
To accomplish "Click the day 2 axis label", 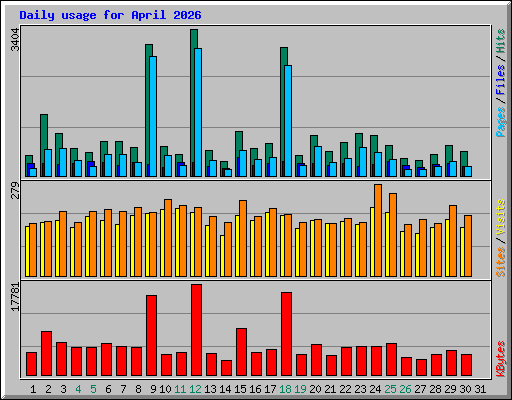I will 48,389.
